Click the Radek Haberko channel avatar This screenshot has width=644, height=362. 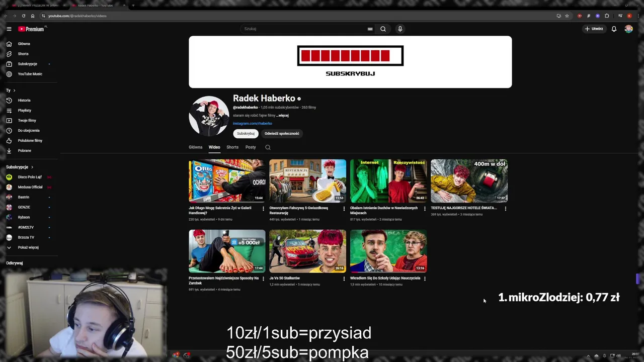tap(209, 116)
